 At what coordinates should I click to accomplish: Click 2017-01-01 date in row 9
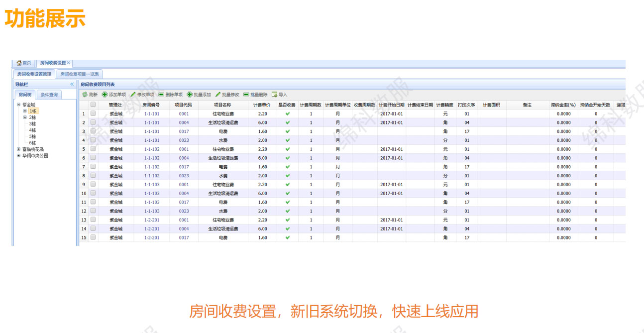392,185
